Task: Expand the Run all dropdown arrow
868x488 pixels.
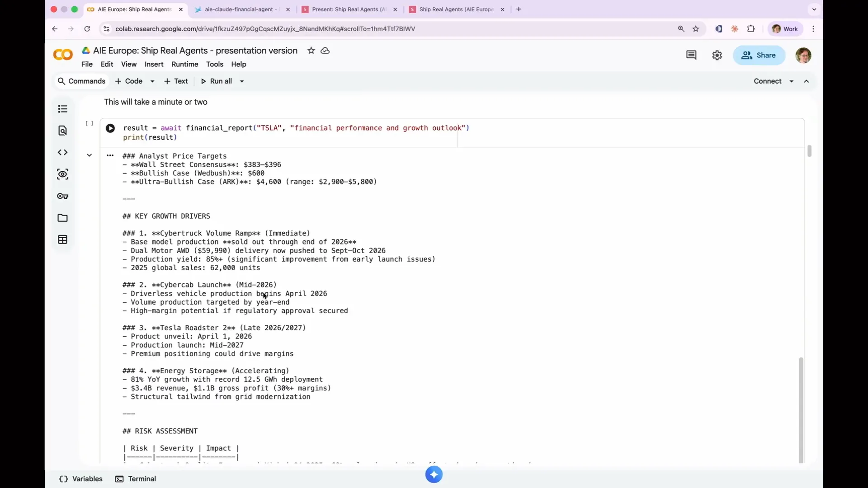Action: coord(242,81)
